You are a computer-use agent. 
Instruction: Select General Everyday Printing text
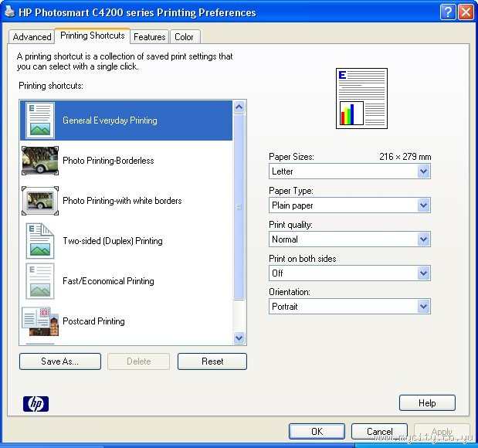pyautogui.click(x=110, y=120)
